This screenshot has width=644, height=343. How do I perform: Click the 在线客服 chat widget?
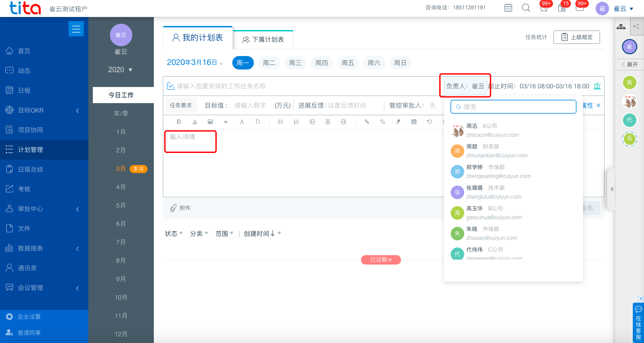(x=638, y=322)
